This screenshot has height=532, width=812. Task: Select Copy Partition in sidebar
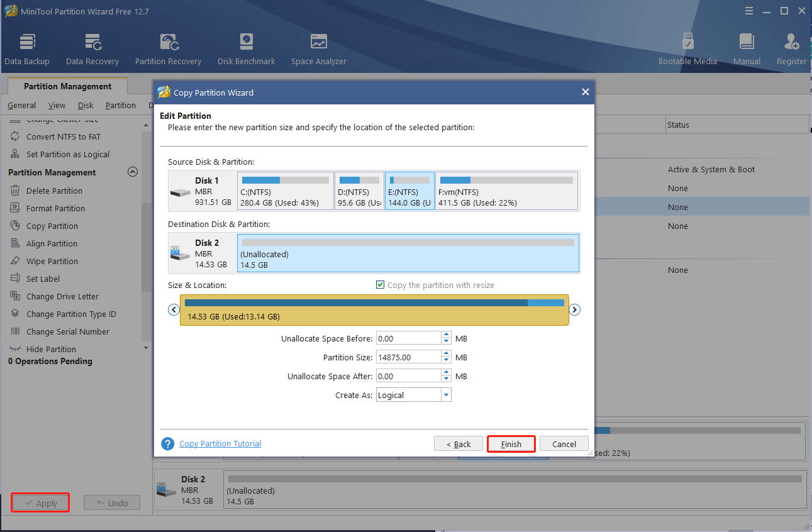(x=52, y=226)
